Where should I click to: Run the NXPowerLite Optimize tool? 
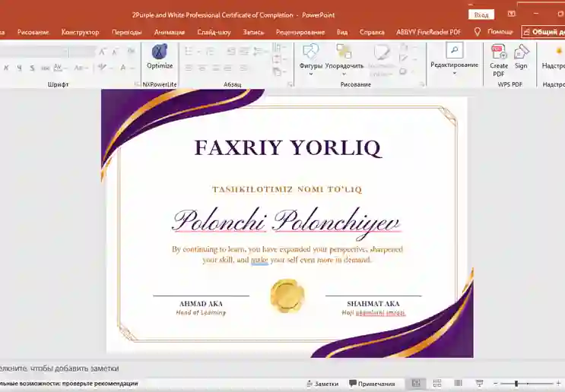tap(160, 56)
